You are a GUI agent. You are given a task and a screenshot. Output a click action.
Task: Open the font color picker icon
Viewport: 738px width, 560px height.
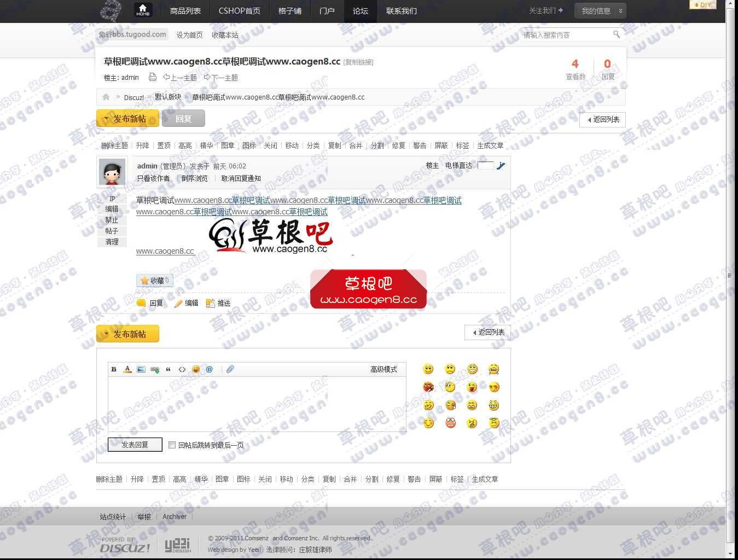(x=127, y=369)
